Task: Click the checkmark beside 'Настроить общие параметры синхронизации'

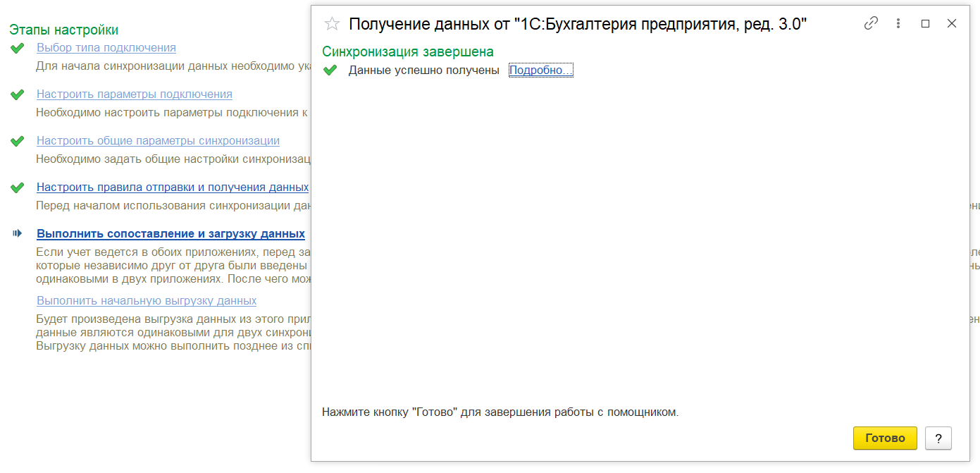Action: [x=18, y=142]
